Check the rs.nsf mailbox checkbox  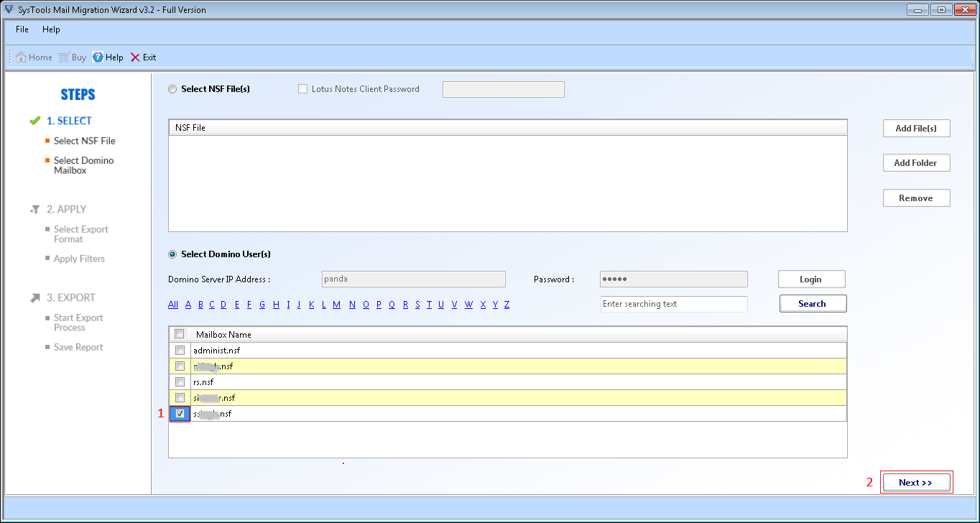pyautogui.click(x=180, y=382)
